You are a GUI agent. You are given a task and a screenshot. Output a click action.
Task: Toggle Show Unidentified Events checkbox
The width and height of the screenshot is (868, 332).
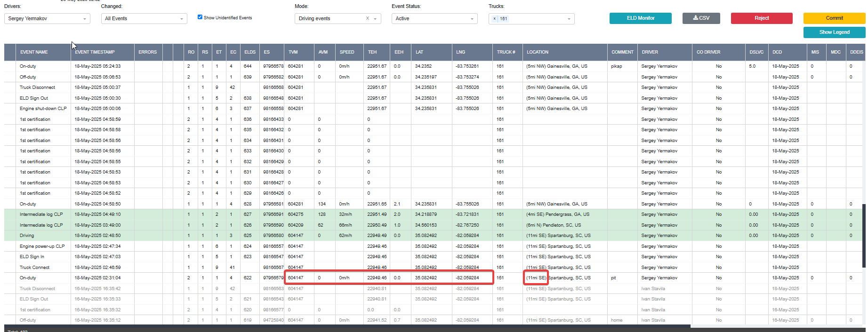pos(200,17)
